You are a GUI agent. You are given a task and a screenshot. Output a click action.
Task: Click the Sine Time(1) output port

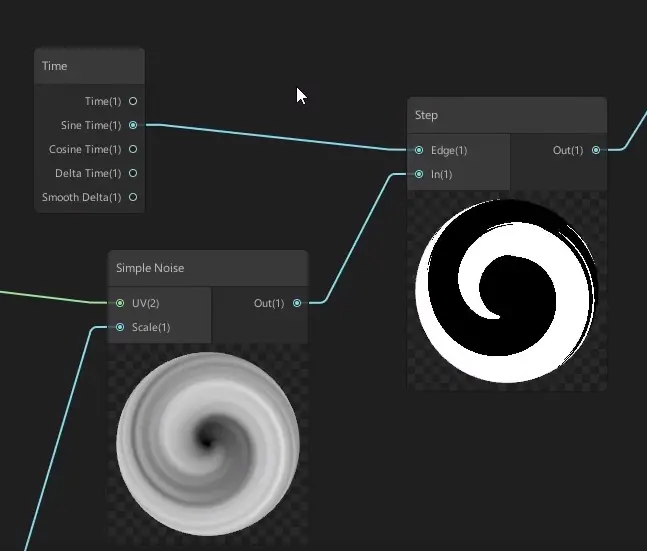[133, 125]
